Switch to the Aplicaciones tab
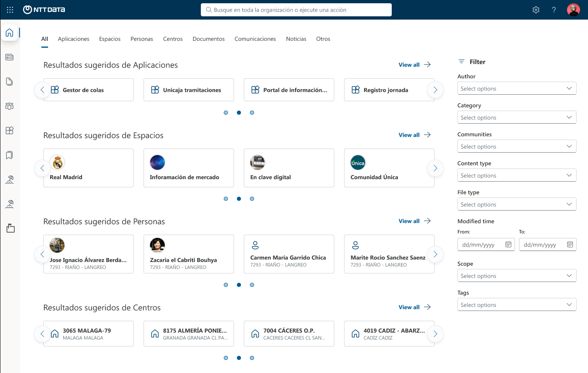 [x=73, y=39]
